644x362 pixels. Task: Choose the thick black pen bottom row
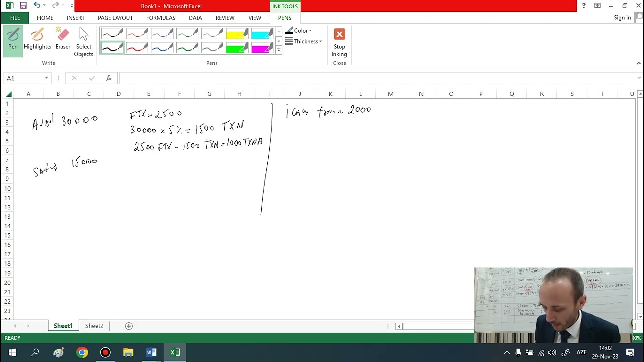112,48
